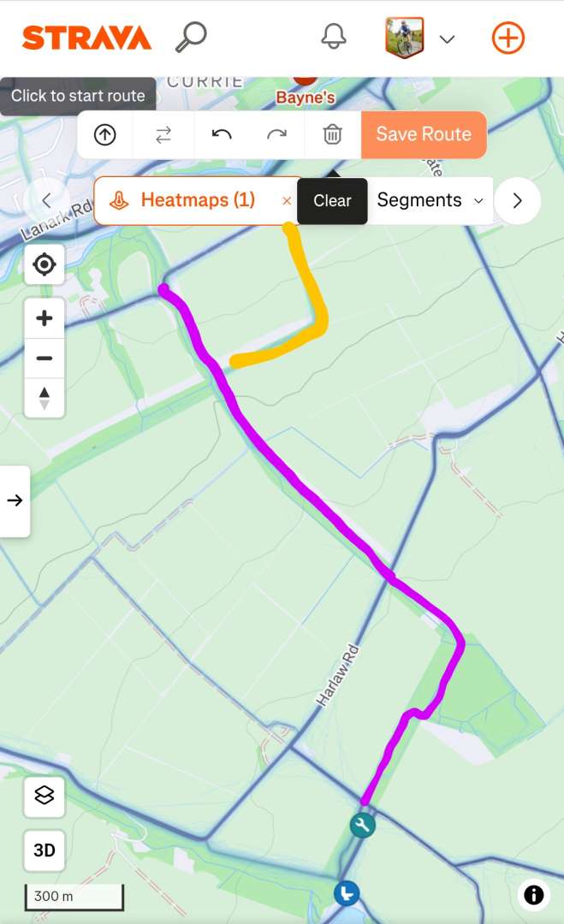Open the notifications bell
This screenshot has height=924, width=564.
(333, 37)
